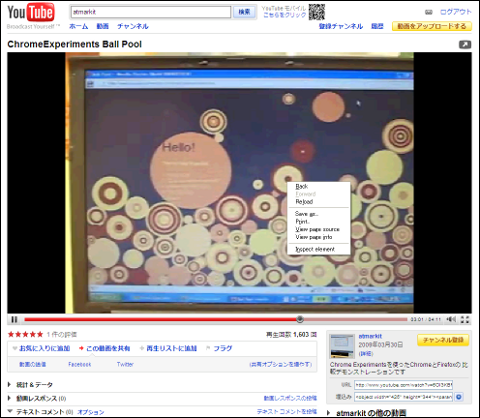Open the atmarkit uploader name link
Screen dimensions: 480x418
click(x=370, y=336)
